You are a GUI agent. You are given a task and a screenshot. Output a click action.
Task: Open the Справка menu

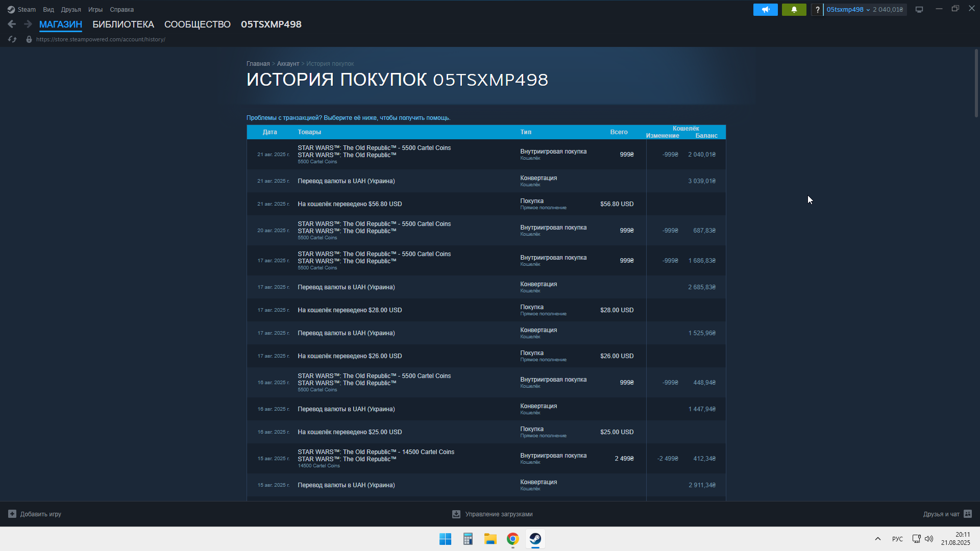pyautogui.click(x=122, y=10)
